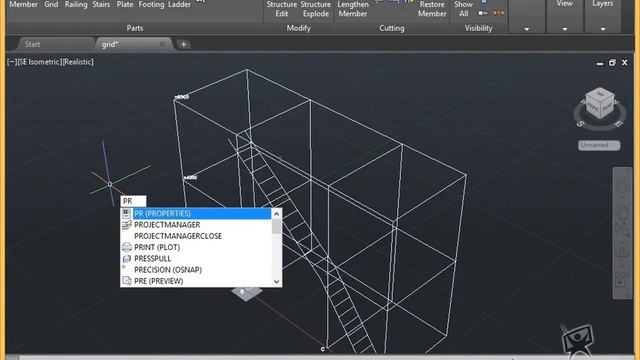Activate Lengthen Member tool
Viewport: 640px width, 360px height.
(x=353, y=9)
